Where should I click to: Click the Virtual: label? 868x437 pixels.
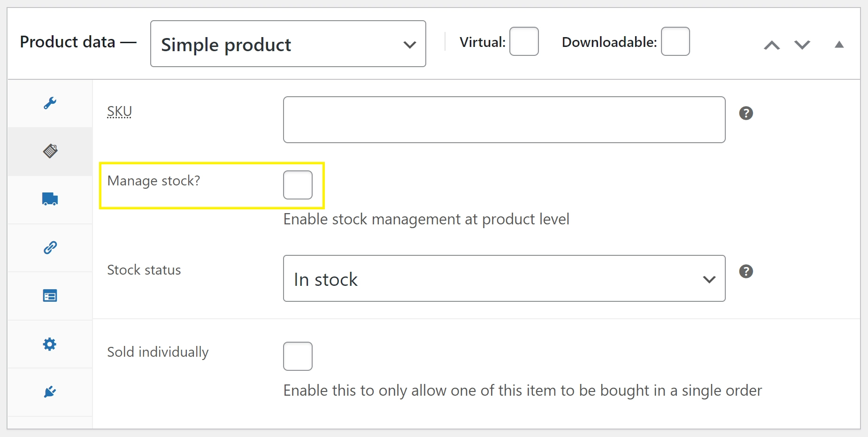(x=483, y=42)
